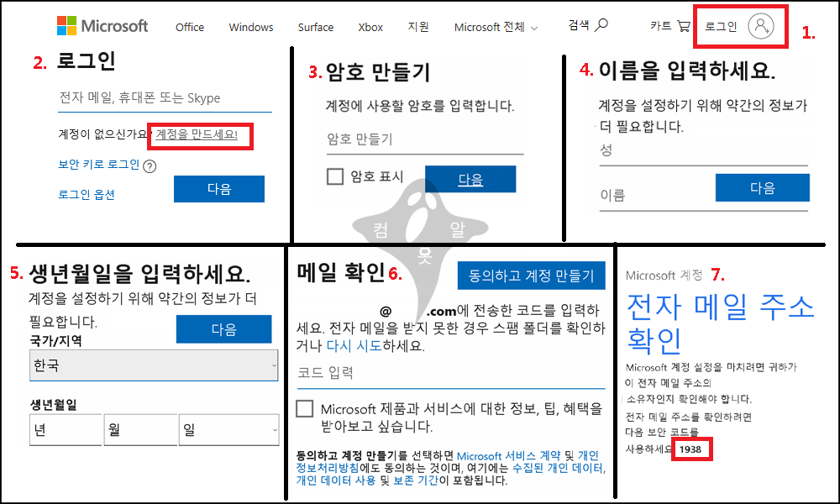Toggle the Microsoft product info checkbox
840x504 pixels.
tap(305, 409)
